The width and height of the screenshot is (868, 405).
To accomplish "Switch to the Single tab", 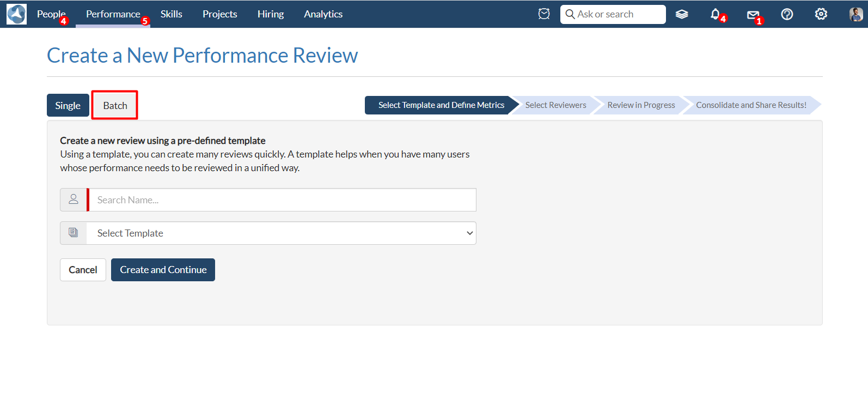I will click(68, 105).
